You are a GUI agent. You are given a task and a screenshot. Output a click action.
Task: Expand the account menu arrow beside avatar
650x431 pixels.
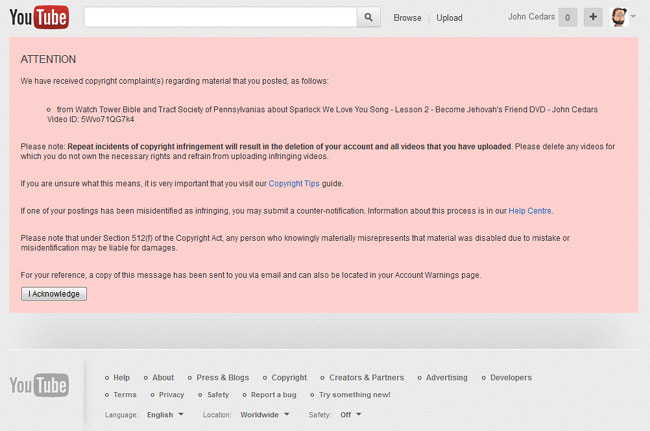click(x=634, y=17)
